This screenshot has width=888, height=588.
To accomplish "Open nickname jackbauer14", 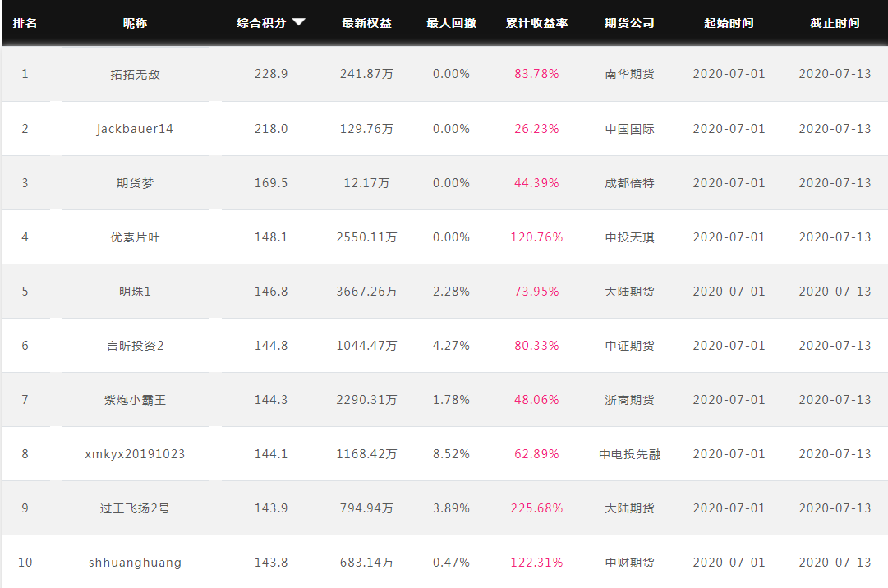I will tap(135, 129).
